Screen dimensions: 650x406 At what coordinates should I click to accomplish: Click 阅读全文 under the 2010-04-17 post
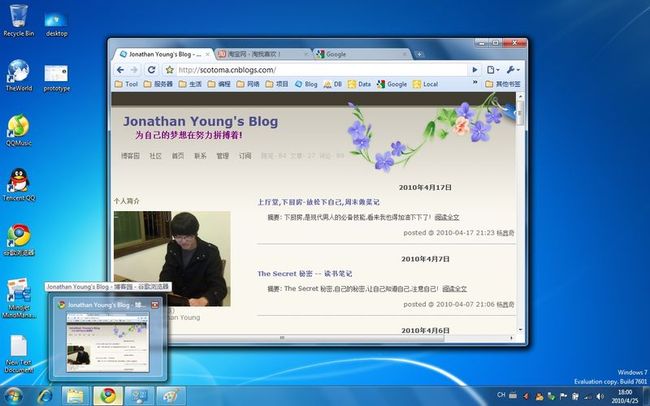click(x=447, y=217)
